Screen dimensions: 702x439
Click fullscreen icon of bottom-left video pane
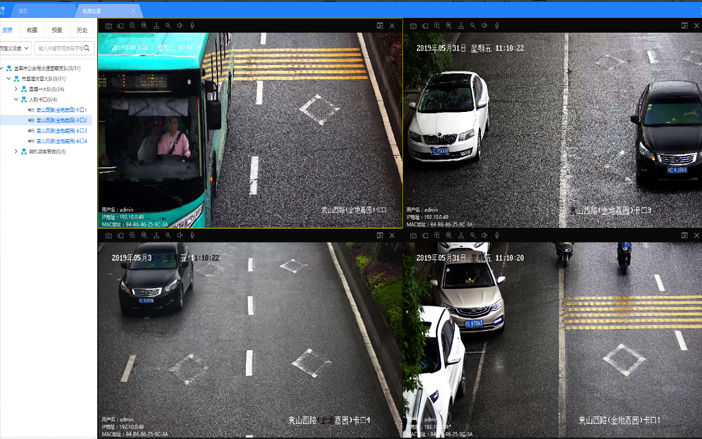[380, 236]
